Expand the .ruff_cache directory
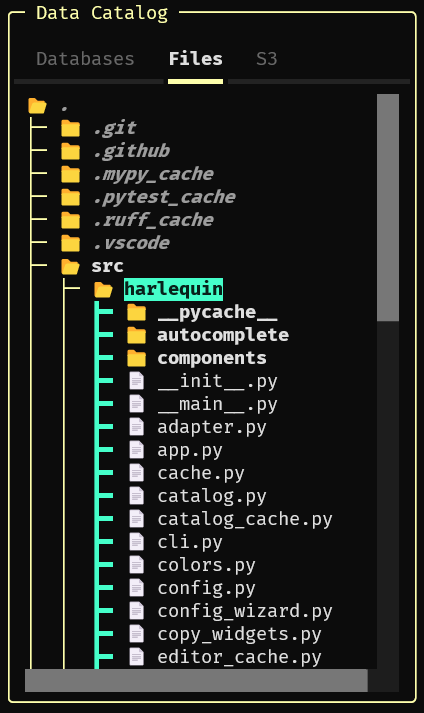Image resolution: width=424 pixels, height=713 pixels. tap(153, 221)
